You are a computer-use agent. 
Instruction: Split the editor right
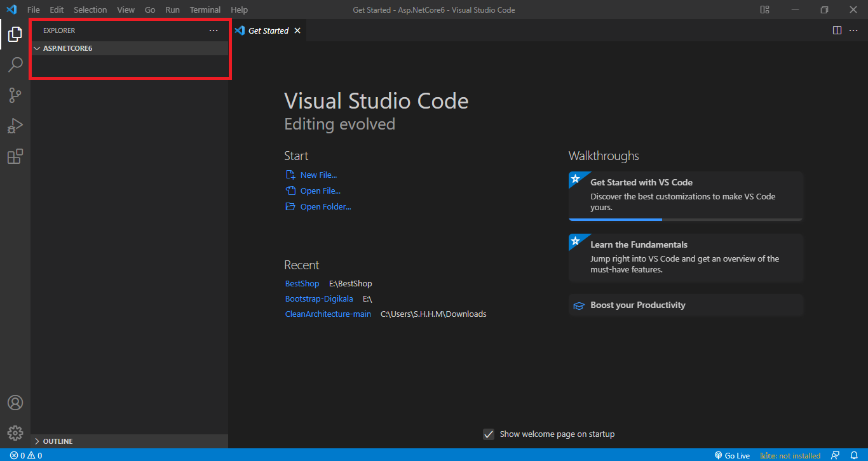(837, 30)
